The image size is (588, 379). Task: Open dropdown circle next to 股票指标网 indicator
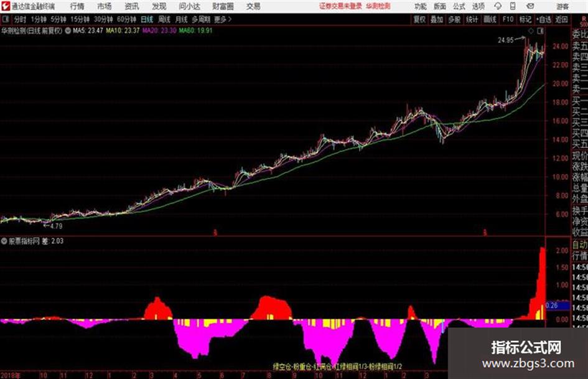(4, 241)
